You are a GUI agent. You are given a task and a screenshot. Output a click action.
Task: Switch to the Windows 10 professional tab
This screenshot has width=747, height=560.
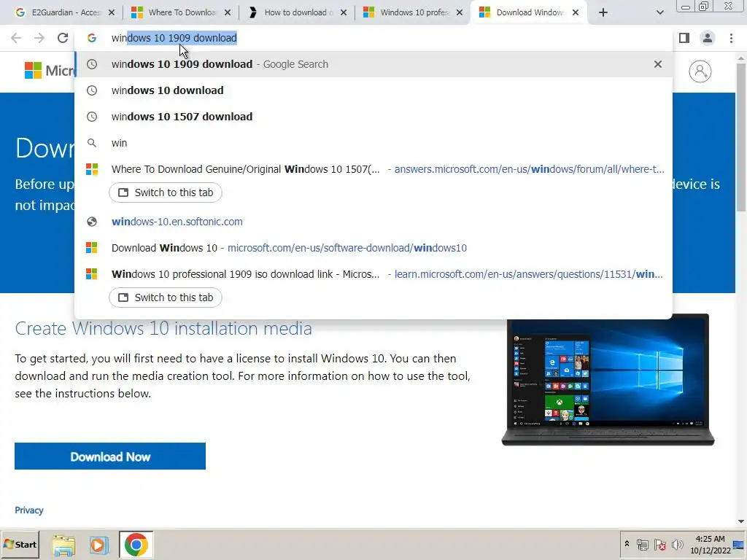414,12
